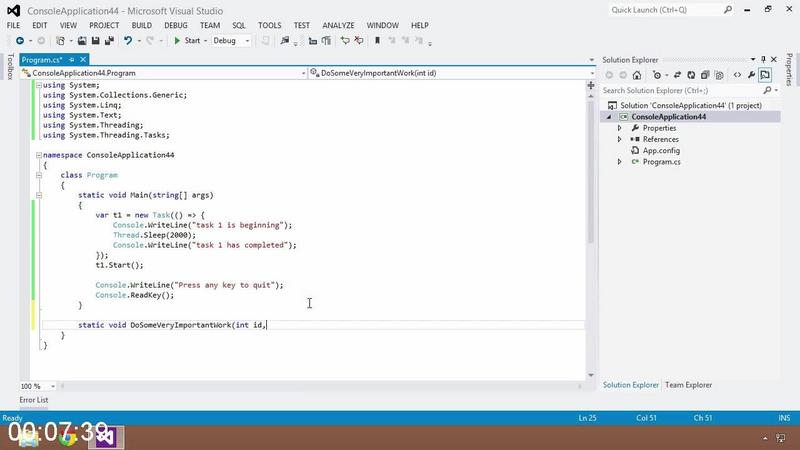
Task: Start debugging with the Start button
Action: pos(187,41)
